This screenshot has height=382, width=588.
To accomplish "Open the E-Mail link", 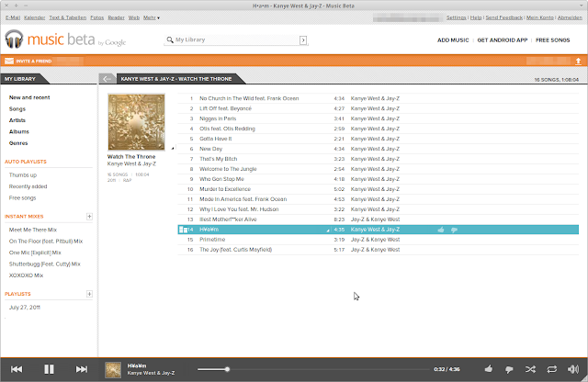I will coord(13,17).
